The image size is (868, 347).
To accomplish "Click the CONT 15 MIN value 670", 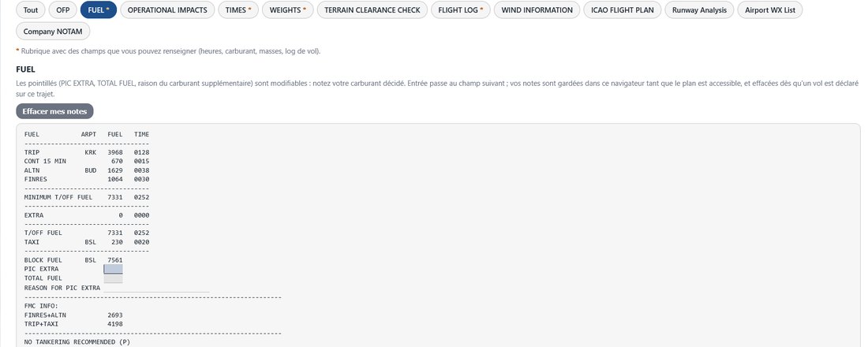I will (x=118, y=161).
